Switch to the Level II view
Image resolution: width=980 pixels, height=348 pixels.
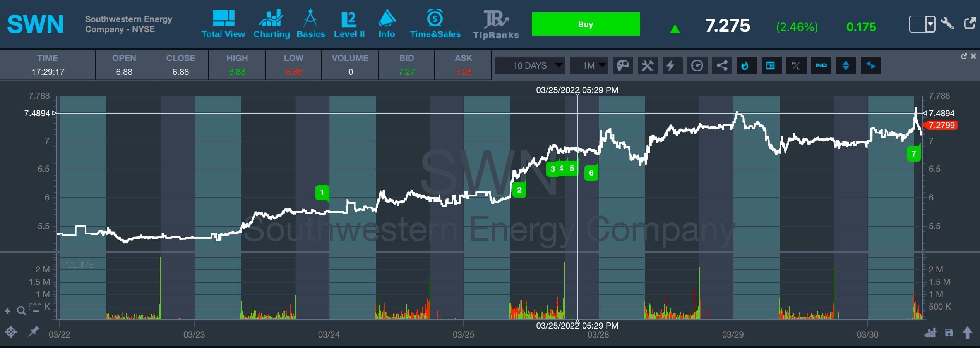[349, 25]
